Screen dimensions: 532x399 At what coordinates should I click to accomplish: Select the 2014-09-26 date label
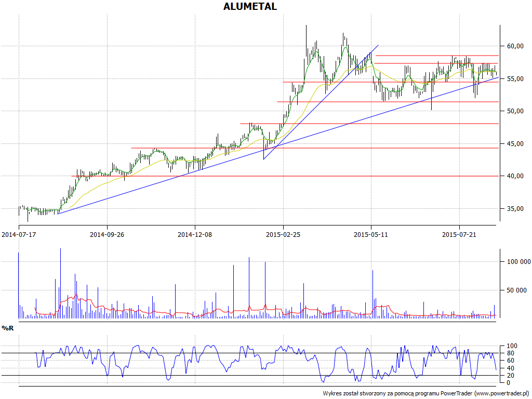tap(107, 234)
